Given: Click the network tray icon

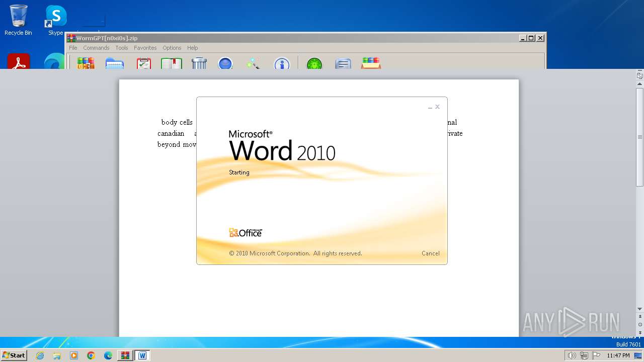Looking at the screenshot, I should pos(584,355).
